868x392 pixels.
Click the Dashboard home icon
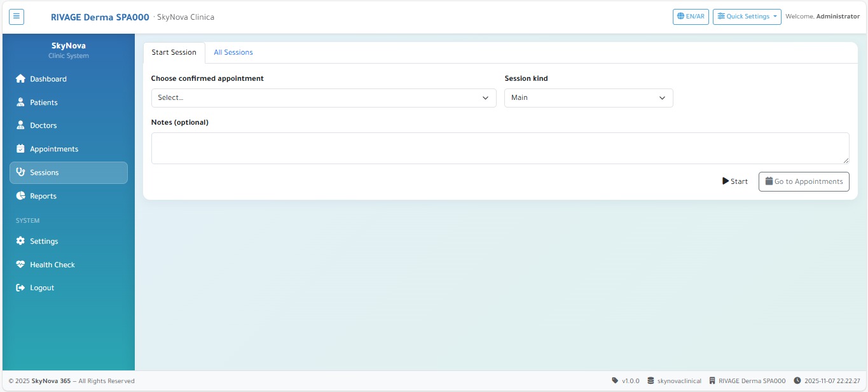[20, 79]
